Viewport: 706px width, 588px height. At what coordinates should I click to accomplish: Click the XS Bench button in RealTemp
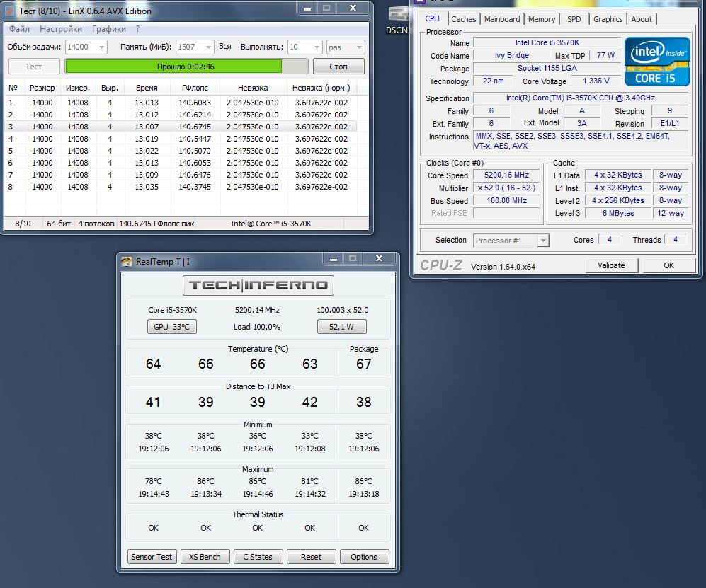tap(205, 556)
